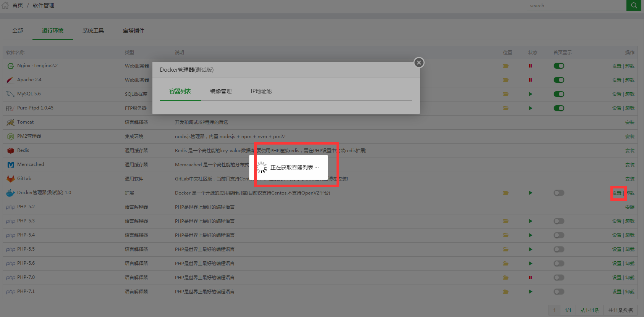The image size is (644, 317).
Task: Click the 首页 breadcrumb link
Action: pos(18,5)
